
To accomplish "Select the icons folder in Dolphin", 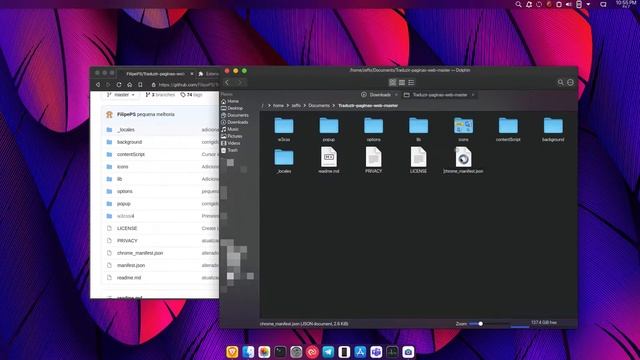I will point(463,129).
